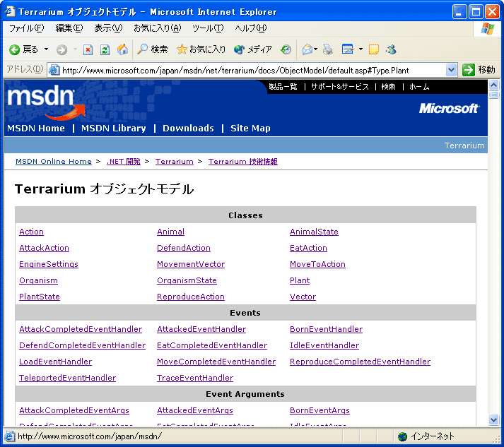Click the Search magnifier toolbar button
This screenshot has width=504, height=447.
[152, 49]
